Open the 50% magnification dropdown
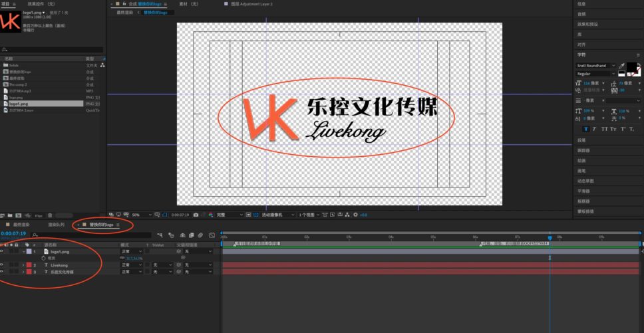This screenshot has width=644, height=333. [142, 215]
